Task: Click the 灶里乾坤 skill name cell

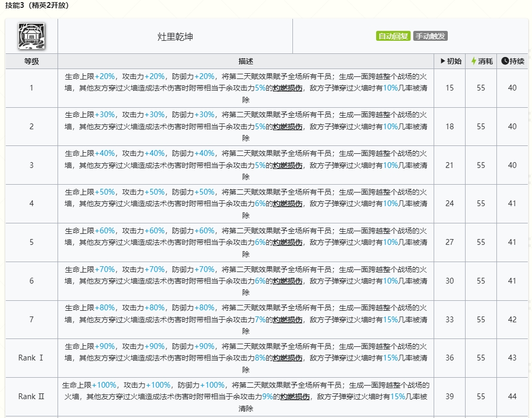Action: [175, 37]
